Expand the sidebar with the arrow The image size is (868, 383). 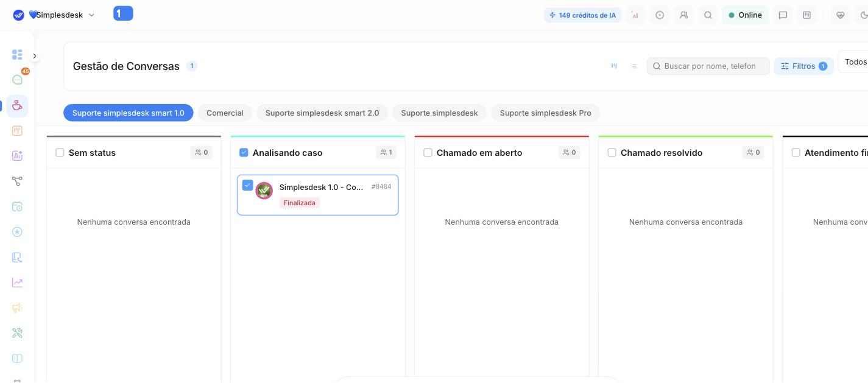point(35,56)
